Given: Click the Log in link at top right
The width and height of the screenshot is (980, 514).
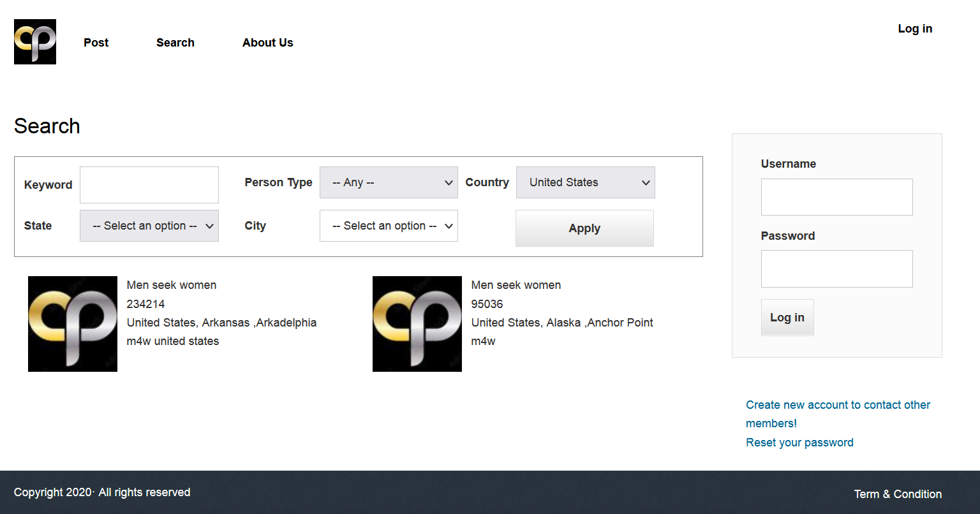Looking at the screenshot, I should coord(915,29).
